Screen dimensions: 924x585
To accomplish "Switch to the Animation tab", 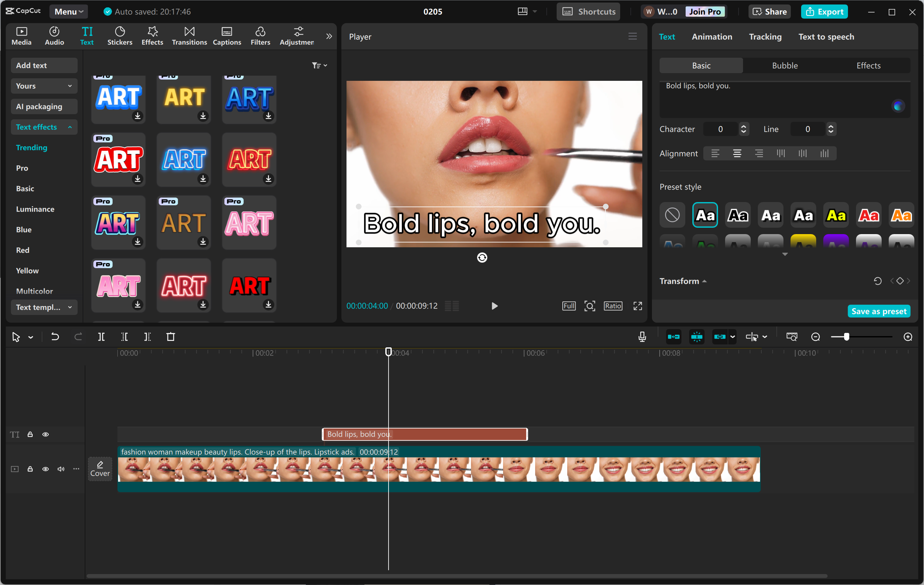I will click(711, 37).
